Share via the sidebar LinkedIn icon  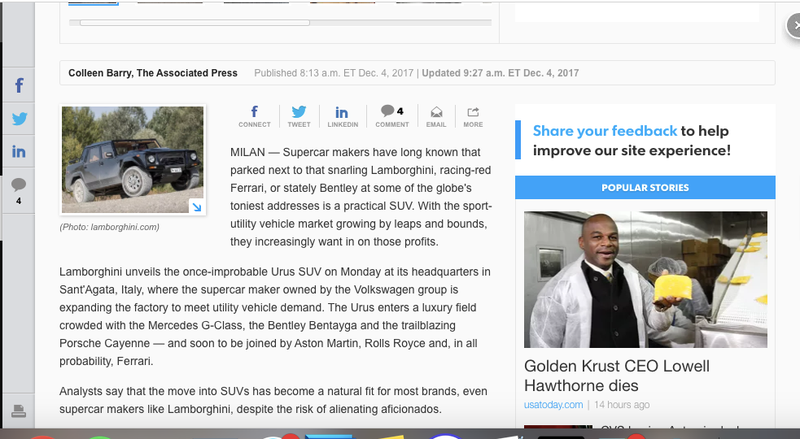19,152
